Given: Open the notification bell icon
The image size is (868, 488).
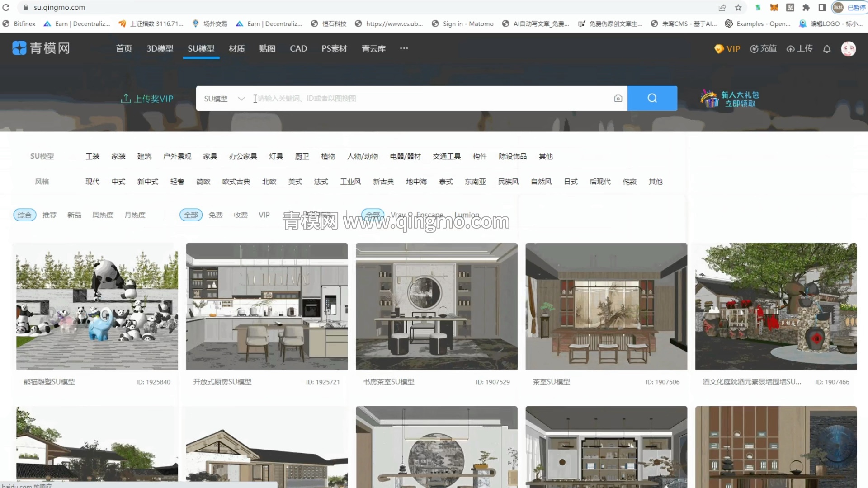Looking at the screenshot, I should (826, 49).
